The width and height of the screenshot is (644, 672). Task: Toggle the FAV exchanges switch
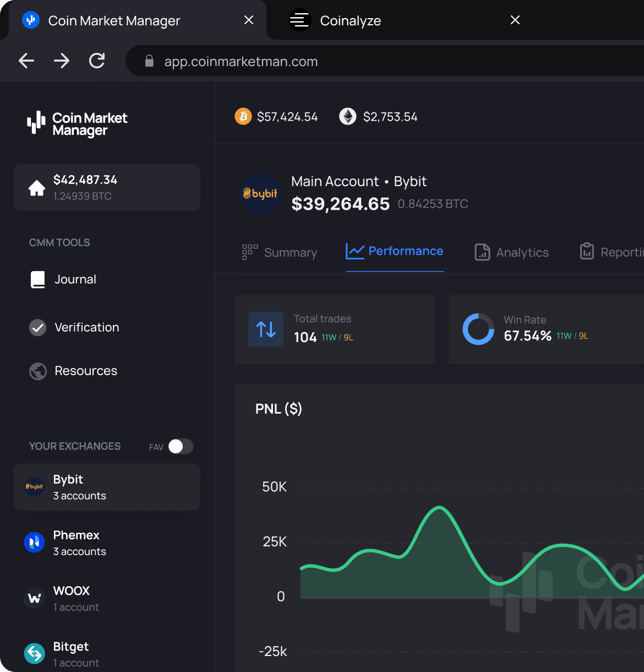(181, 446)
